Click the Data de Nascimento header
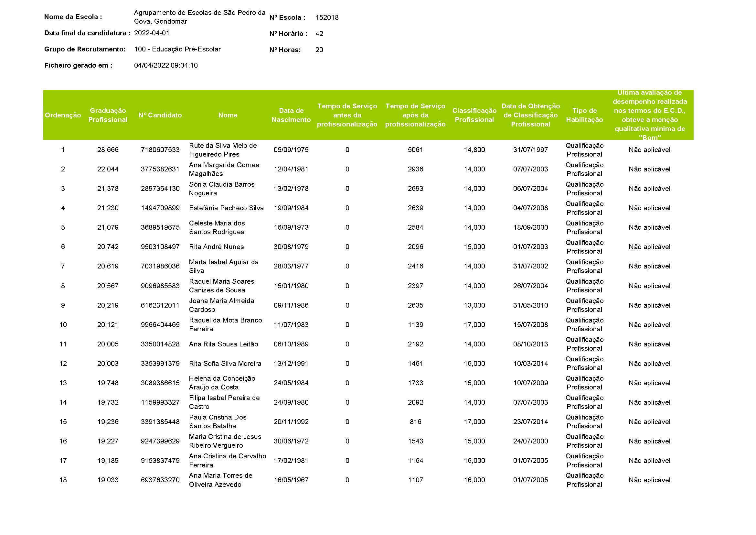The width and height of the screenshot is (756, 535). pyautogui.click(x=291, y=115)
